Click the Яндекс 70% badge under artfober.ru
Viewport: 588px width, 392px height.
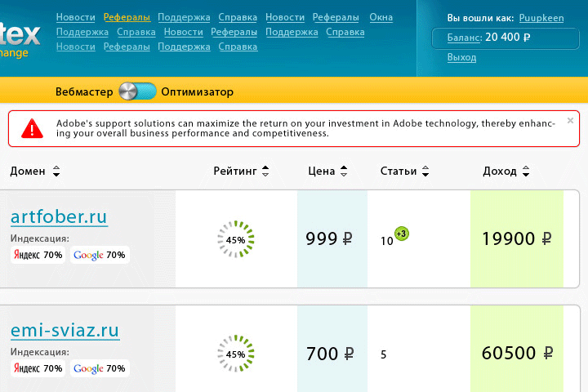tap(38, 255)
